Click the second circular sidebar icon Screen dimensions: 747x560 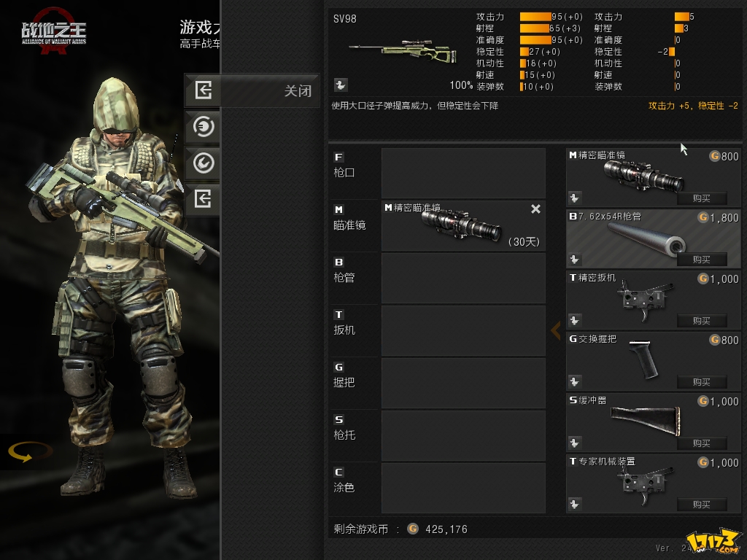[x=204, y=127]
